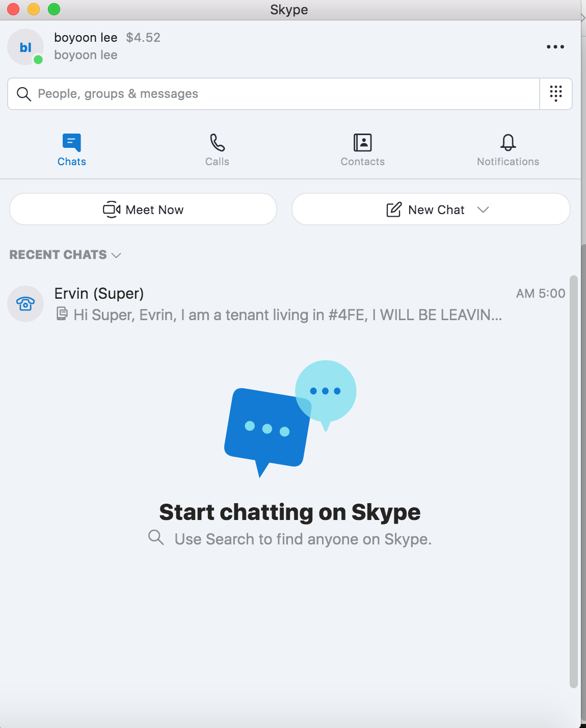Click the message preview "Hi Super, Evrin..."
This screenshot has width=586, height=728.
coord(288,315)
